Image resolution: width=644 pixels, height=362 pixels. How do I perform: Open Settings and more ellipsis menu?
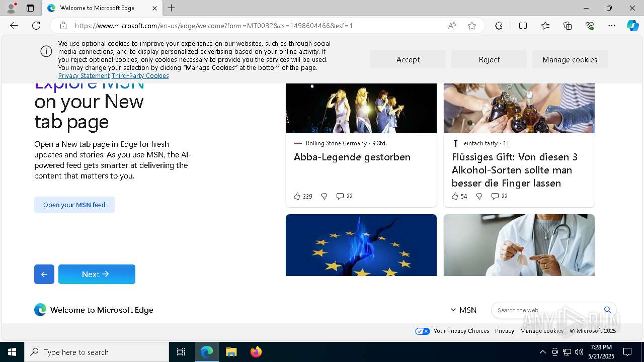pyautogui.click(x=612, y=26)
